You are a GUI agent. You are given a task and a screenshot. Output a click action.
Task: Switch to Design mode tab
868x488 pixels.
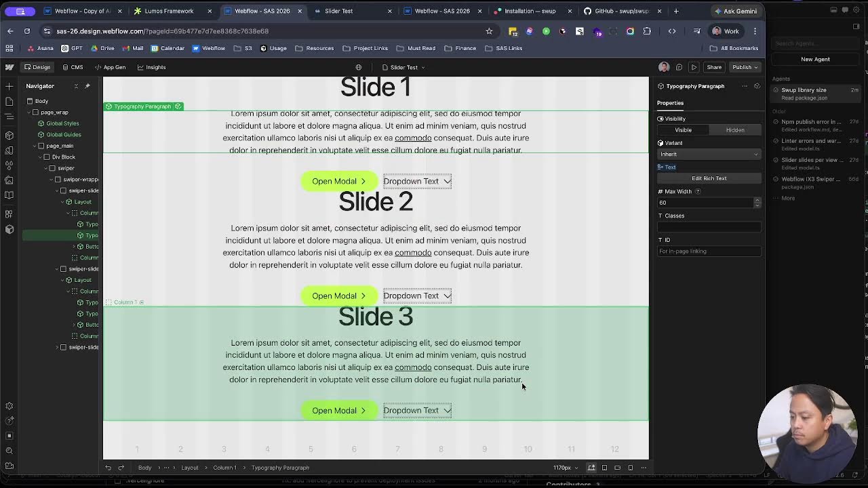(x=37, y=67)
